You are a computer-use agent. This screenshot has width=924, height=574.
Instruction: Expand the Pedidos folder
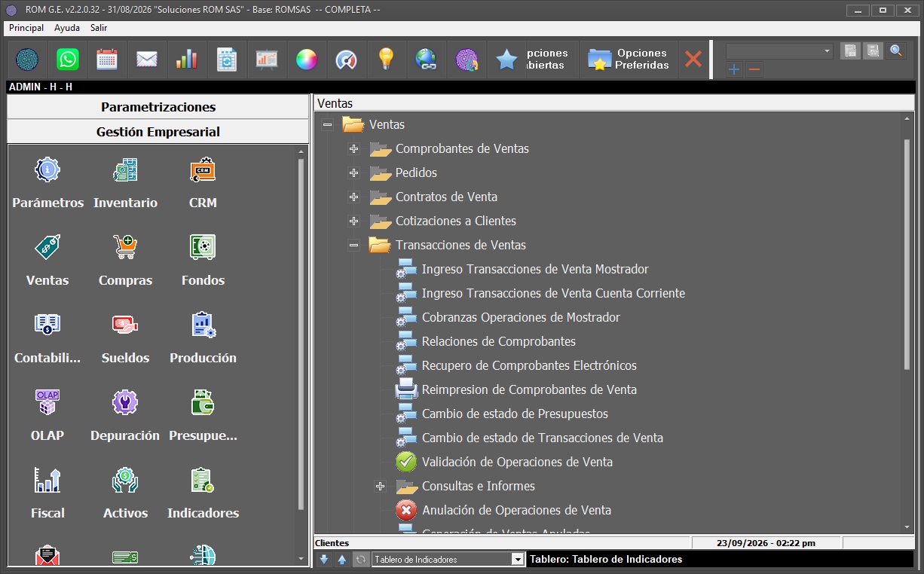tap(353, 173)
